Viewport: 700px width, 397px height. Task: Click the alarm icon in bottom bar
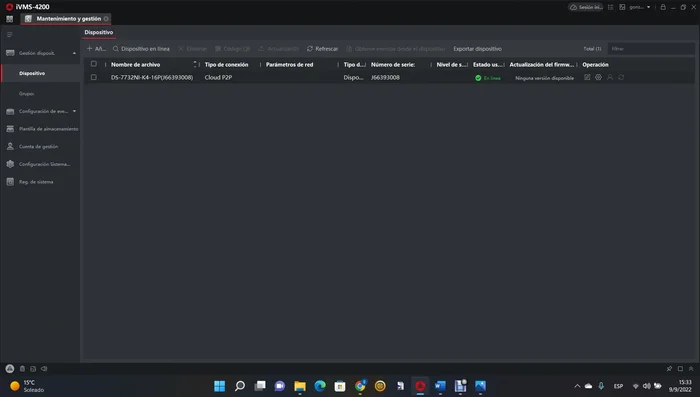[9, 369]
